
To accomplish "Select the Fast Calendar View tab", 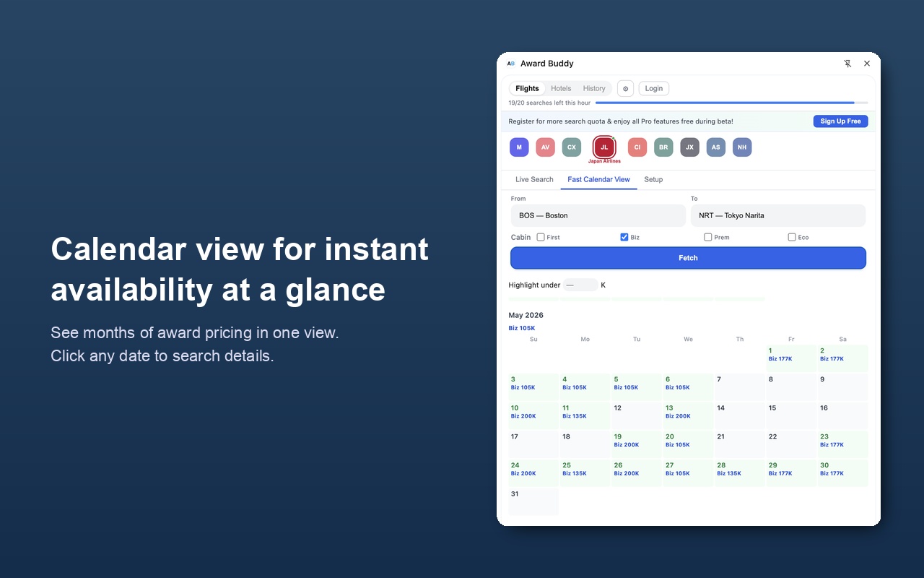I will click(598, 179).
